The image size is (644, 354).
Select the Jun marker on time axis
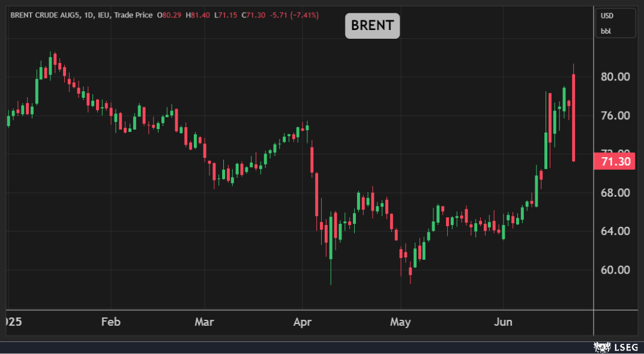click(x=503, y=322)
